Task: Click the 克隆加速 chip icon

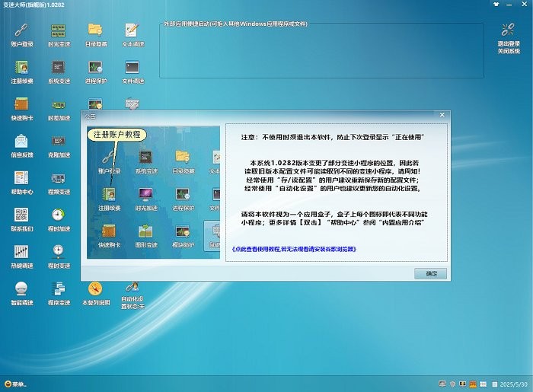Action: click(x=59, y=142)
